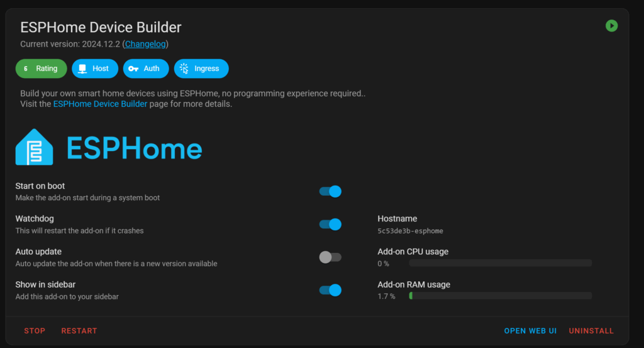Click the ESPHome Device Builder title

coord(101,27)
